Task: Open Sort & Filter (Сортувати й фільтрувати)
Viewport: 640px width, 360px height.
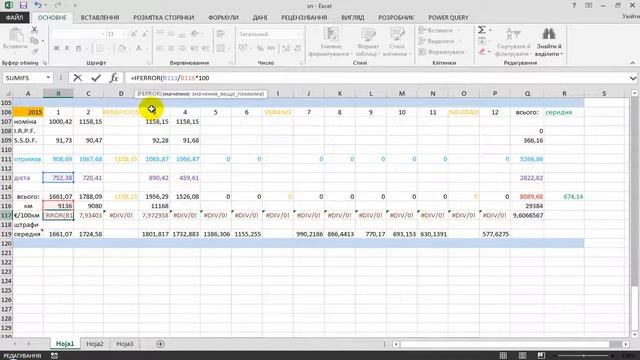Action: coord(513,42)
